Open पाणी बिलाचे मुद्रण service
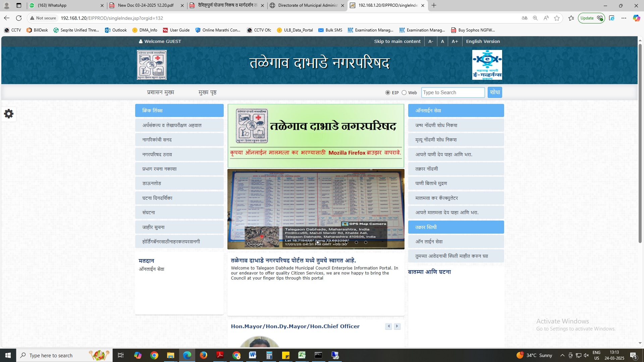The height and width of the screenshot is (362, 644). [x=456, y=183]
